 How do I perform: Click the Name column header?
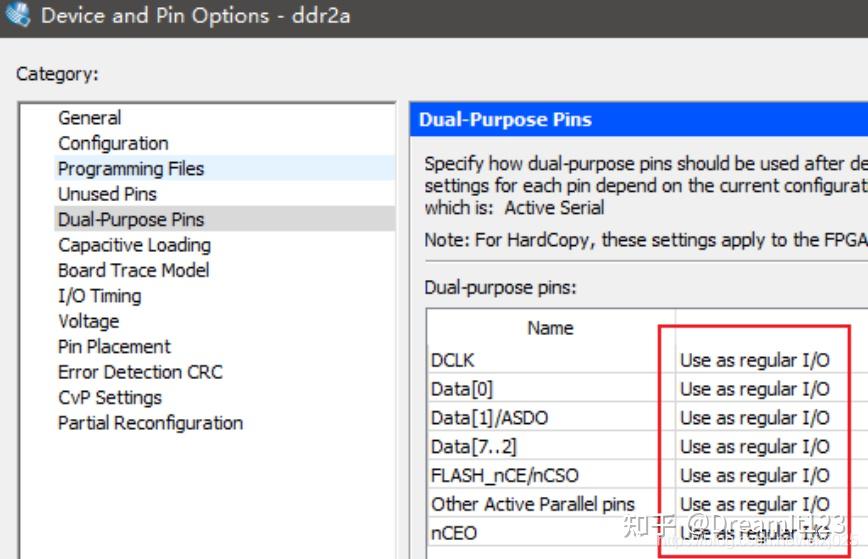tap(550, 328)
